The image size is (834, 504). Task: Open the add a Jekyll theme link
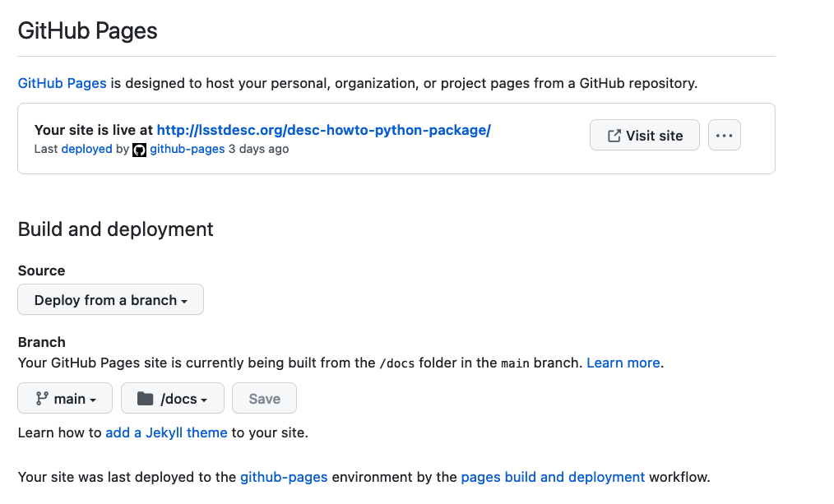click(x=166, y=432)
